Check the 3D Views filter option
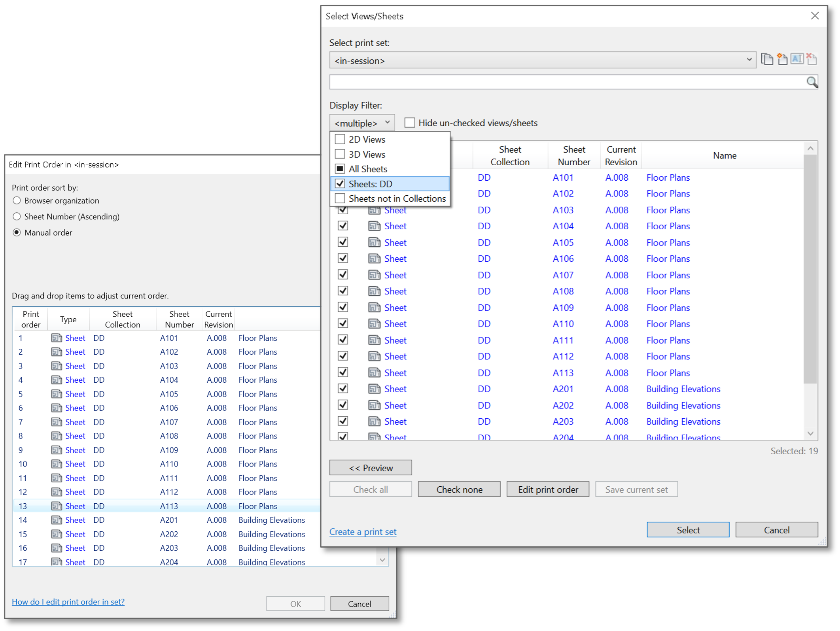Viewport: 840px width, 631px height. coord(340,154)
